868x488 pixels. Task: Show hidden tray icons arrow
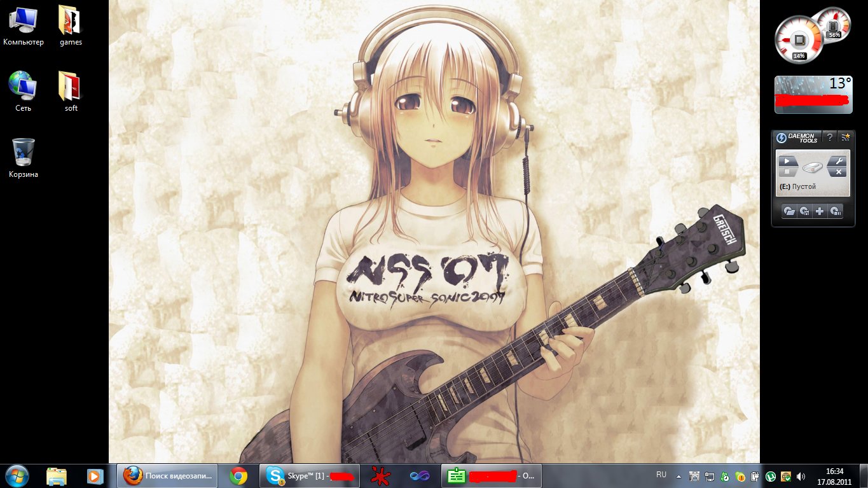(678, 476)
